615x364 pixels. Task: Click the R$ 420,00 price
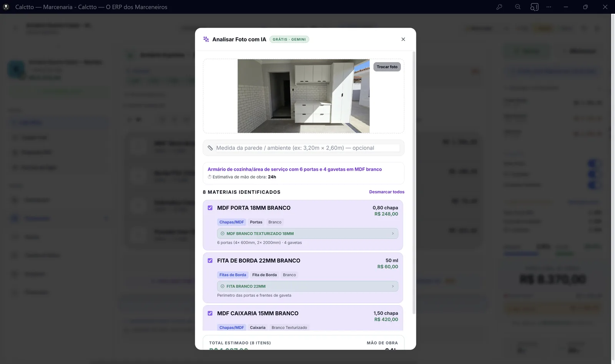(x=386, y=319)
